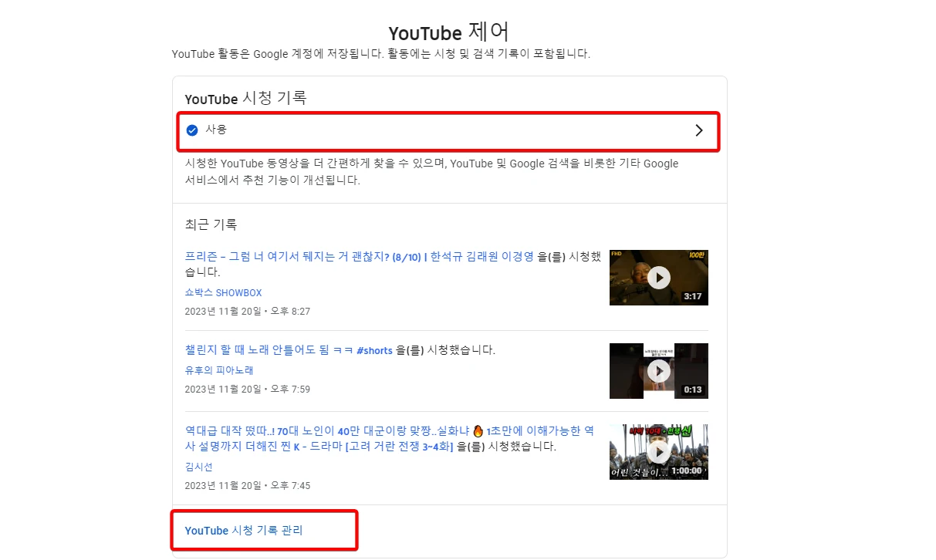
Task: Click the 고려 거란 전쟁 video thumbnail
Action: tap(658, 453)
